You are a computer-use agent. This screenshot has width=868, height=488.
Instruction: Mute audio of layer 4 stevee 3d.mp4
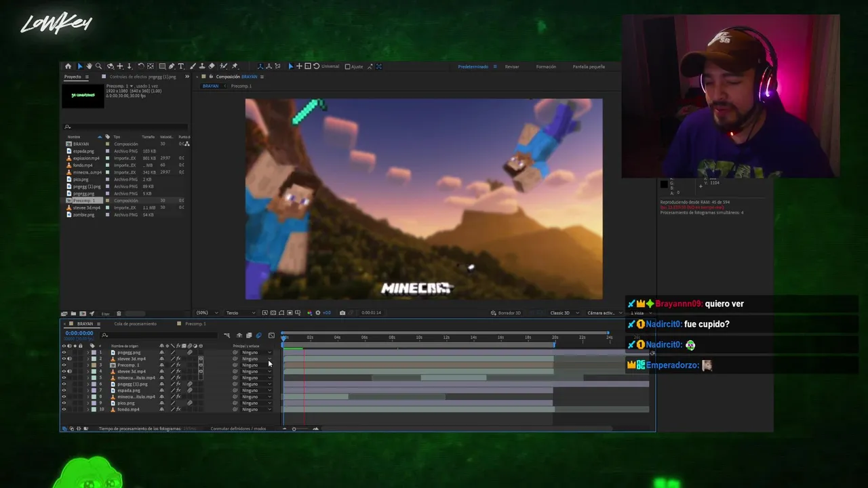coord(69,371)
